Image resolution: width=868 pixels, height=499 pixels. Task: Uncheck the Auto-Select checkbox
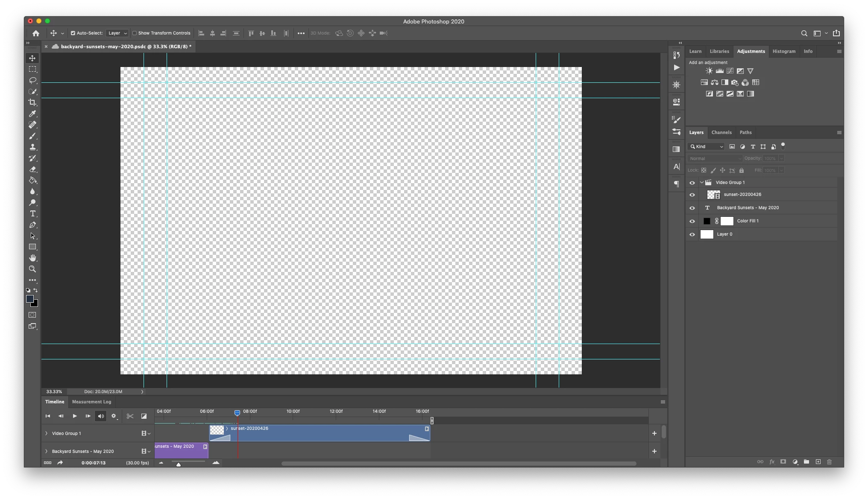pos(73,33)
